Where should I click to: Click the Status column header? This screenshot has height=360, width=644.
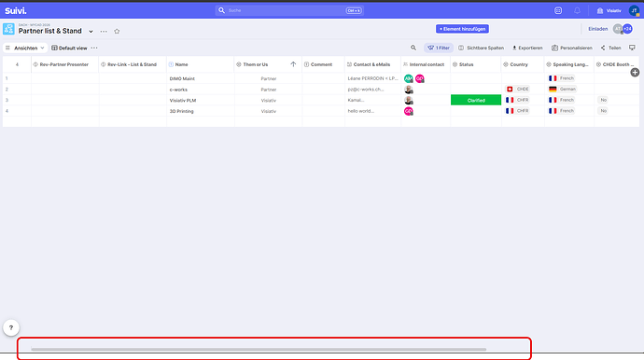(476, 64)
